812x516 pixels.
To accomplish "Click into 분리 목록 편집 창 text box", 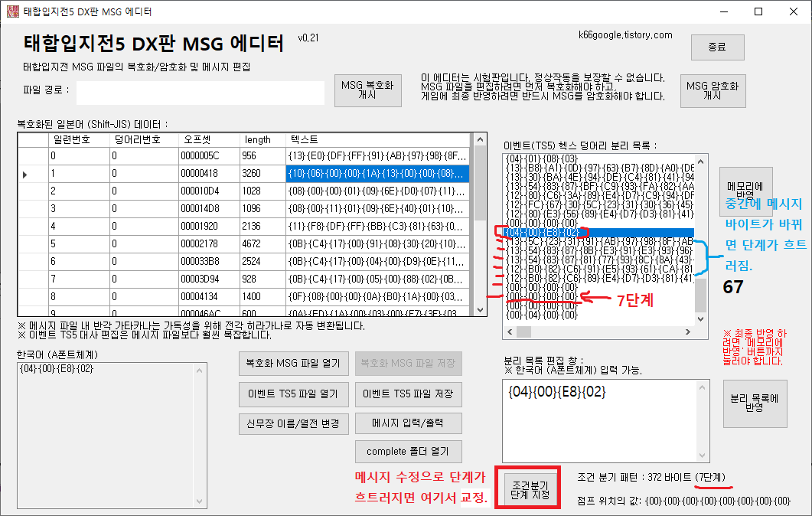I will click(600, 420).
